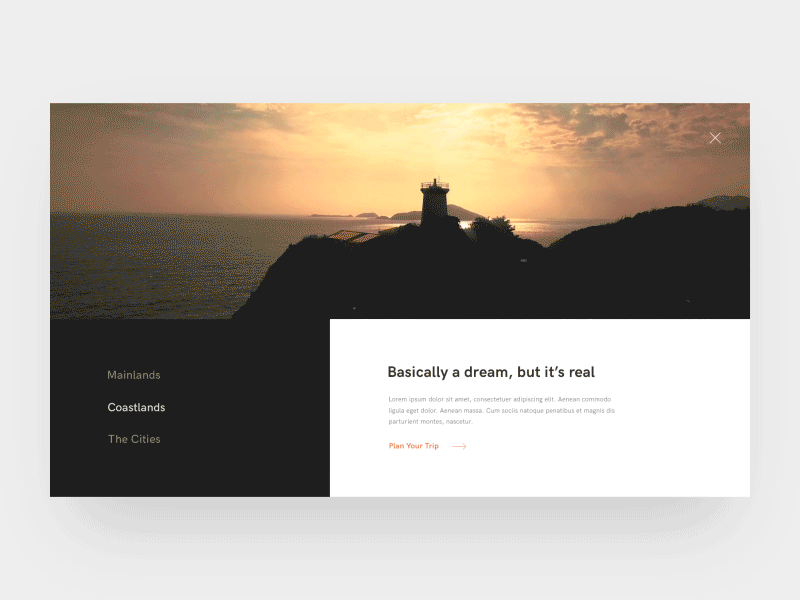The image size is (800, 600).
Task: Click the close X in the top-right corner
Action: pos(715,138)
